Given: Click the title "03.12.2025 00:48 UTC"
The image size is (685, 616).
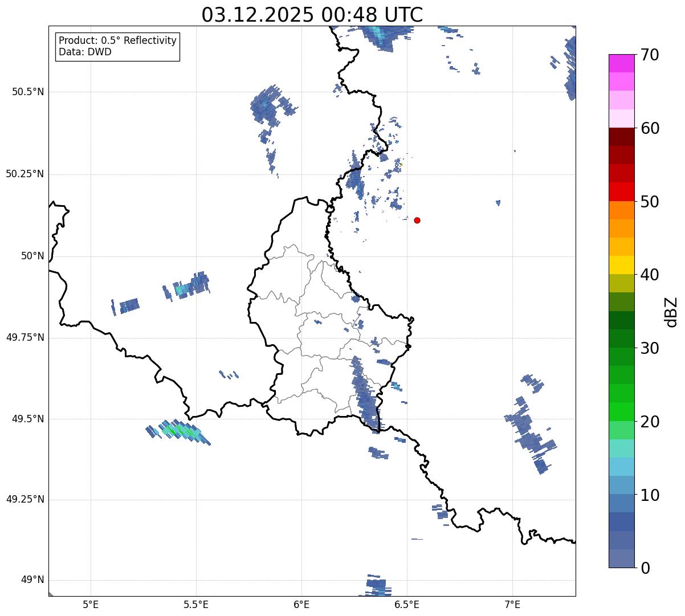Looking at the screenshot, I should [x=312, y=15].
